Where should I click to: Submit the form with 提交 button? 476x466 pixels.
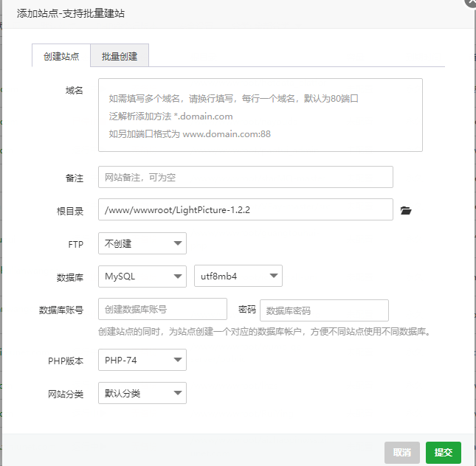point(444,452)
